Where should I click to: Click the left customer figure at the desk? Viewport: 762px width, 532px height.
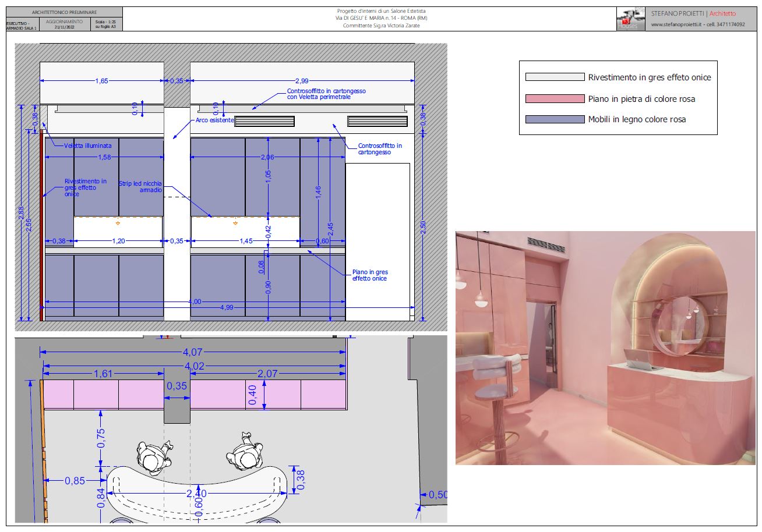click(154, 456)
